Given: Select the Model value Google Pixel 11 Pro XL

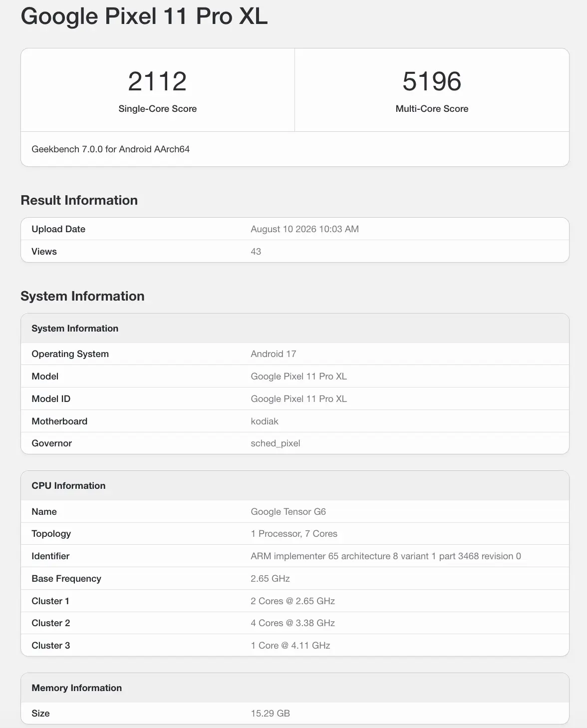Looking at the screenshot, I should click(x=298, y=376).
